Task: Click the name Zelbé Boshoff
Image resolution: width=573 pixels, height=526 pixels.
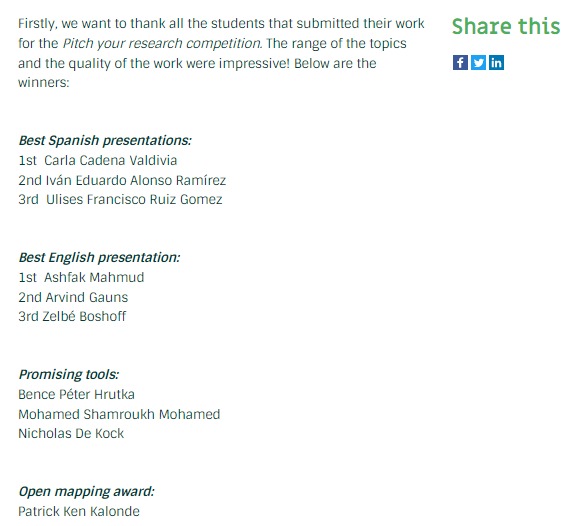Action: pos(84,317)
